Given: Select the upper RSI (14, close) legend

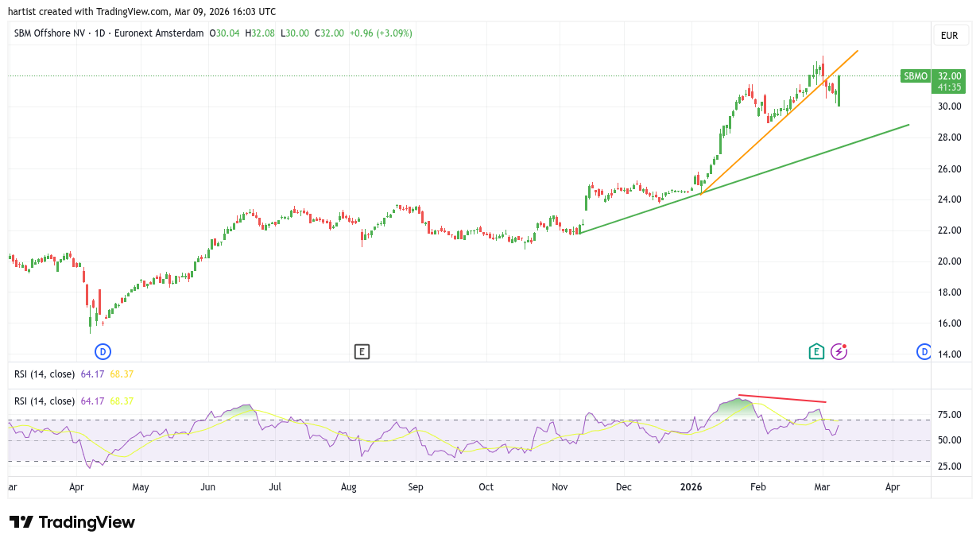Looking at the screenshot, I should pyautogui.click(x=45, y=374).
